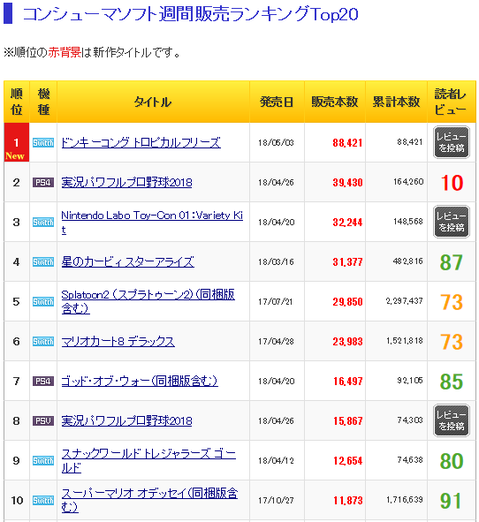Open the スーパーマリオ オデッセイ title link
The width and height of the screenshot is (479, 522).
(x=149, y=500)
